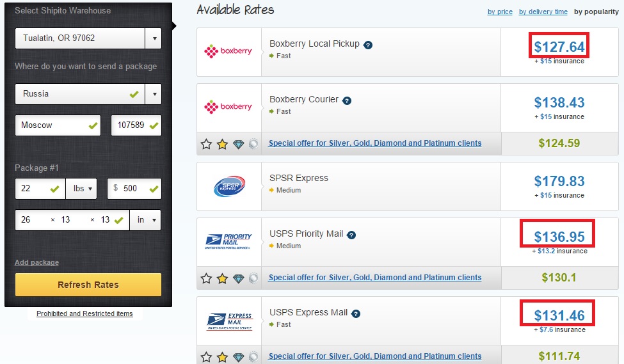Sort rates by price
This screenshot has width=624, height=364.
coord(500,12)
